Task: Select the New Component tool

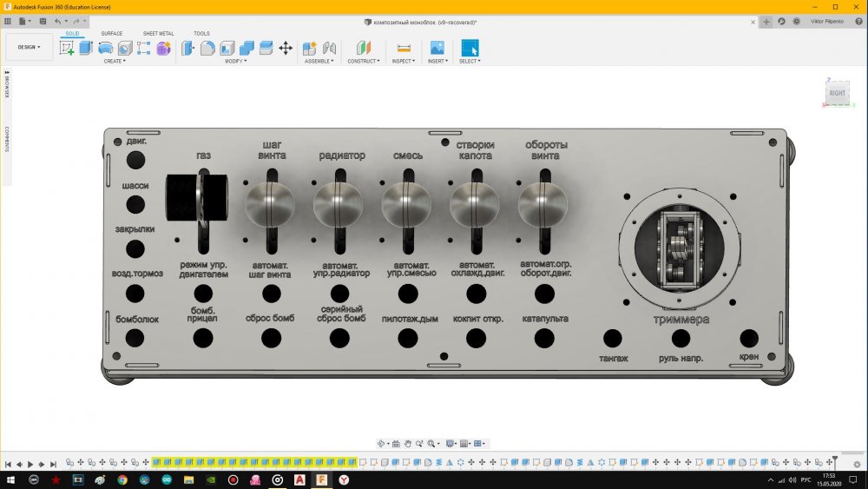Action: (310, 48)
